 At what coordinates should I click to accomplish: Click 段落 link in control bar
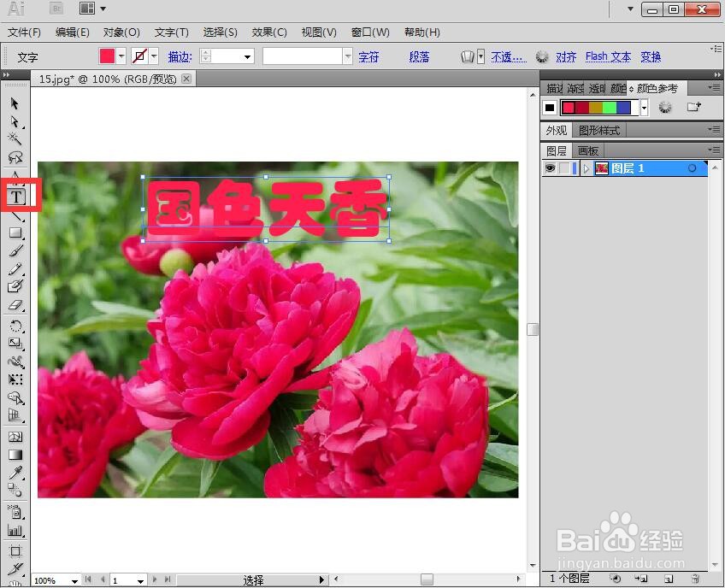point(419,57)
